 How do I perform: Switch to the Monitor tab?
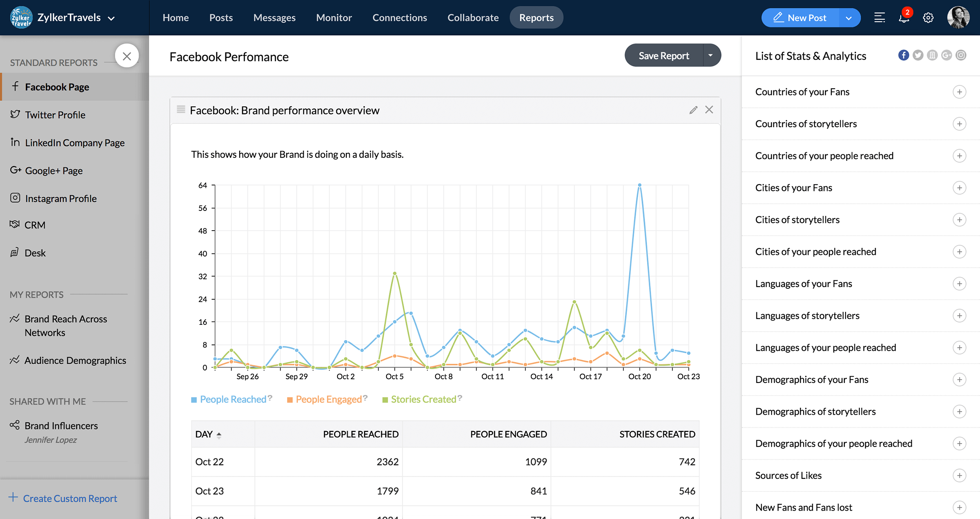pos(334,18)
